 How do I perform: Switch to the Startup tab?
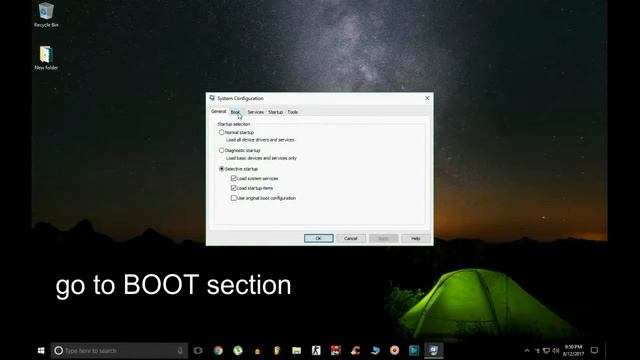tap(276, 112)
